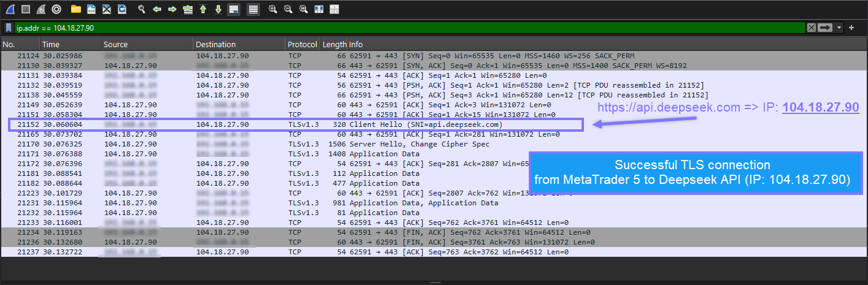The width and height of the screenshot is (868, 285).
Task: Open display filter bookmarks icon
Action: 9,28
